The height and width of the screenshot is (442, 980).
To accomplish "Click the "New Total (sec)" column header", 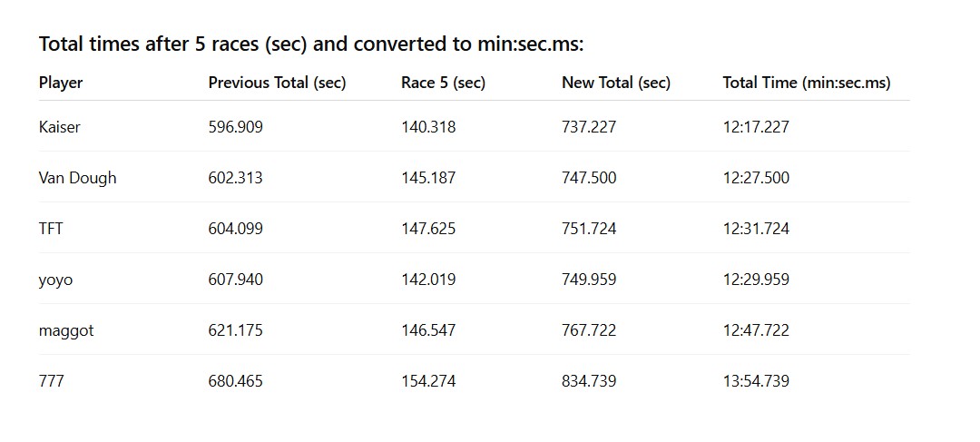I will [616, 83].
